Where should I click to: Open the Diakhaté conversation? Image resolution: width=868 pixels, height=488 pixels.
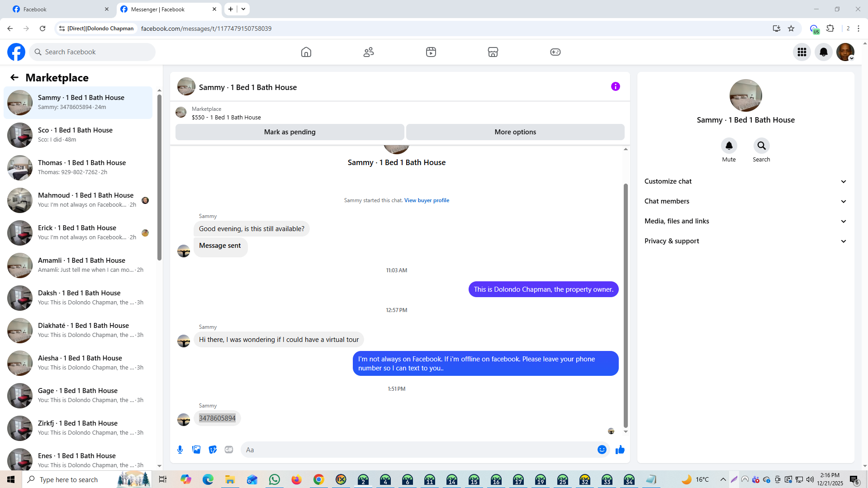(x=78, y=331)
